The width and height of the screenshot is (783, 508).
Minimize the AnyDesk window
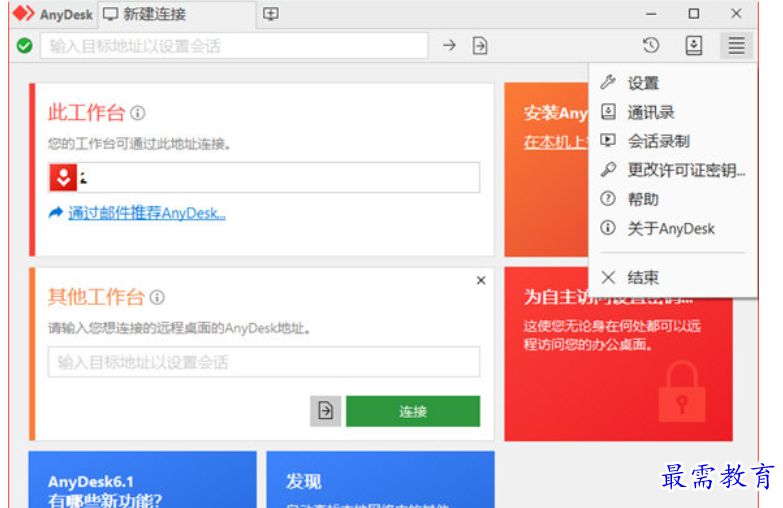tap(651, 14)
